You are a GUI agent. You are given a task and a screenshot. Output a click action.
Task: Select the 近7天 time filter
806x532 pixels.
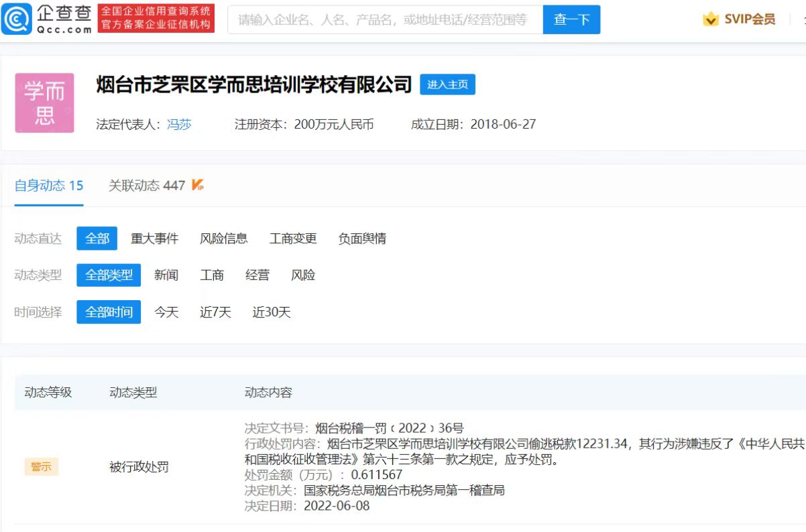tap(215, 312)
